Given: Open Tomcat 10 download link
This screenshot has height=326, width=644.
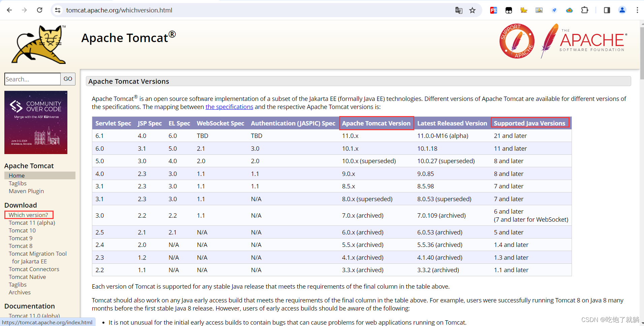Looking at the screenshot, I should click(x=22, y=230).
